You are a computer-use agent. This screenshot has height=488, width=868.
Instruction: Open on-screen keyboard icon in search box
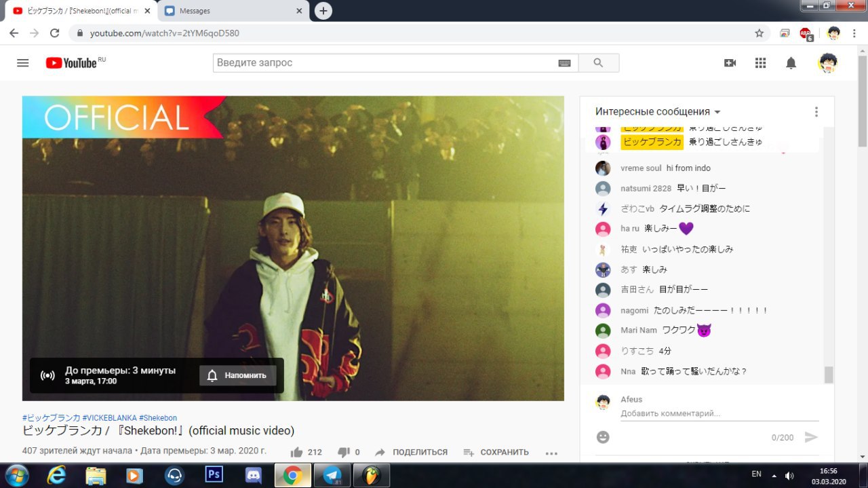tap(564, 62)
